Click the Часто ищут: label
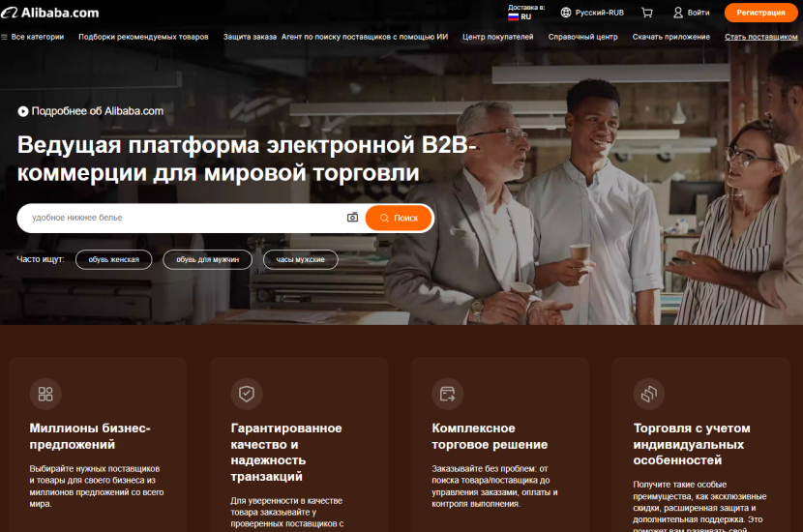The height and width of the screenshot is (532, 803). point(41,259)
